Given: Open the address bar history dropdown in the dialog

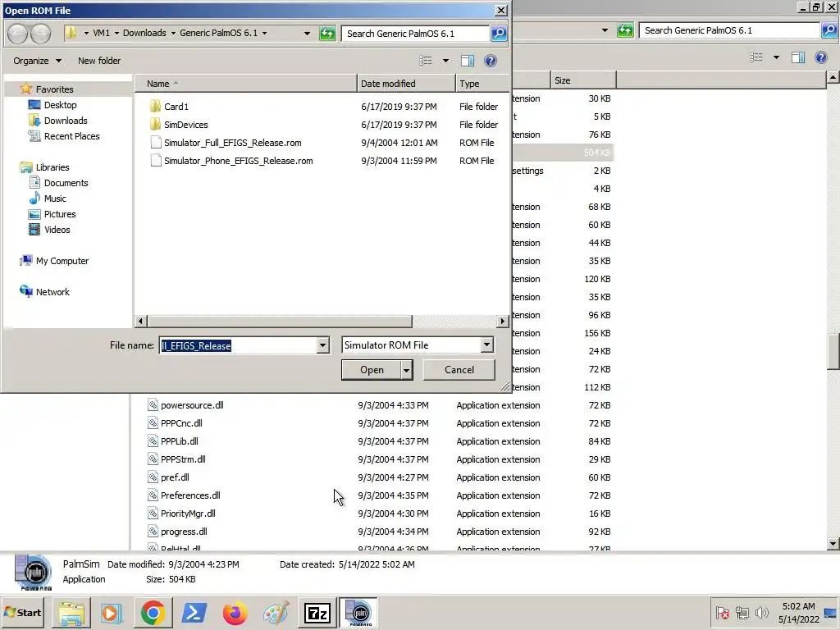Looking at the screenshot, I should (307, 33).
